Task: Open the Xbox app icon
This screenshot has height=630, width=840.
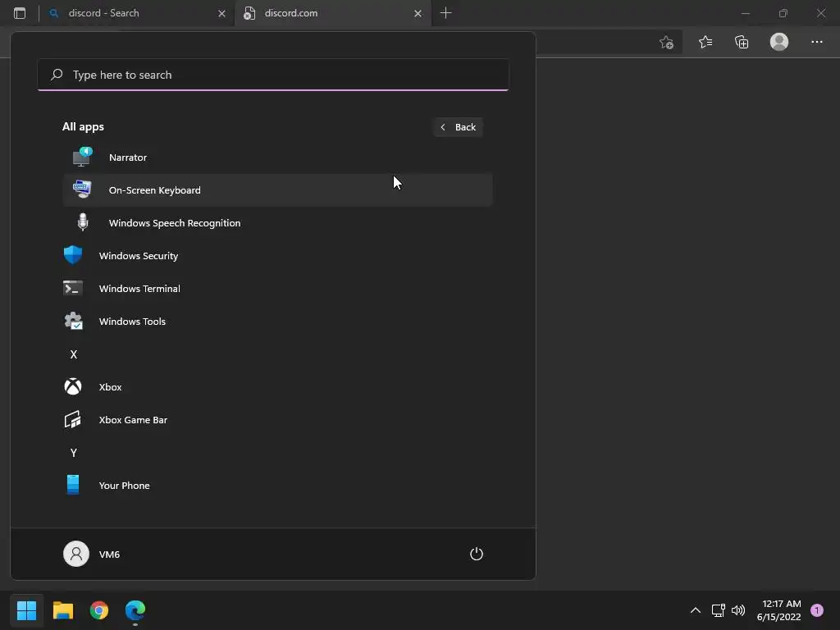Action: pos(73,386)
